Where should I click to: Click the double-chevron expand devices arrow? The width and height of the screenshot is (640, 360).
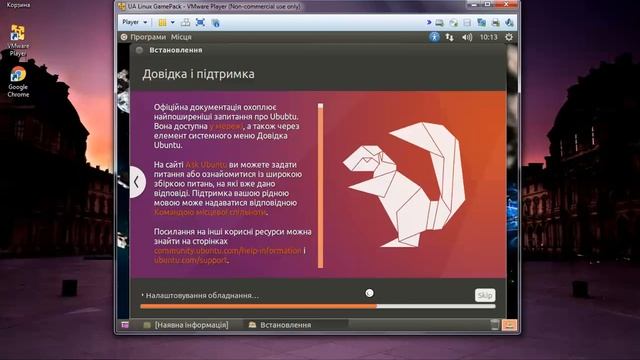429,22
